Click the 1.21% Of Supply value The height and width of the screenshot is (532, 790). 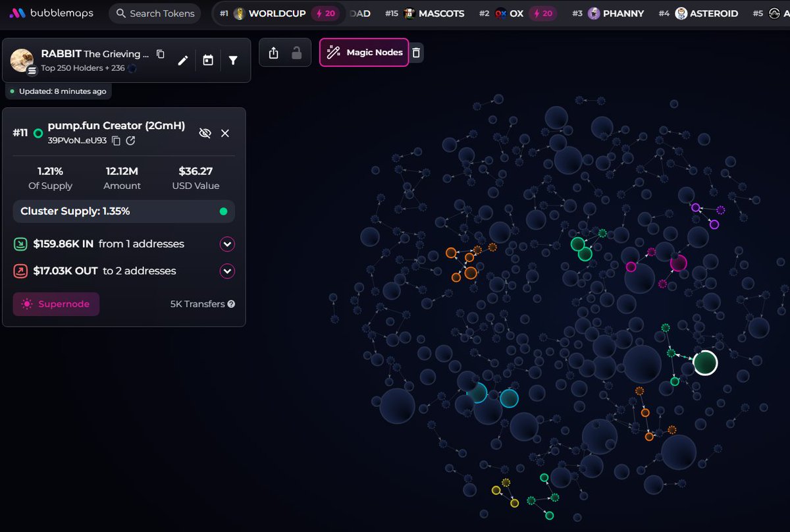pyautogui.click(x=51, y=171)
